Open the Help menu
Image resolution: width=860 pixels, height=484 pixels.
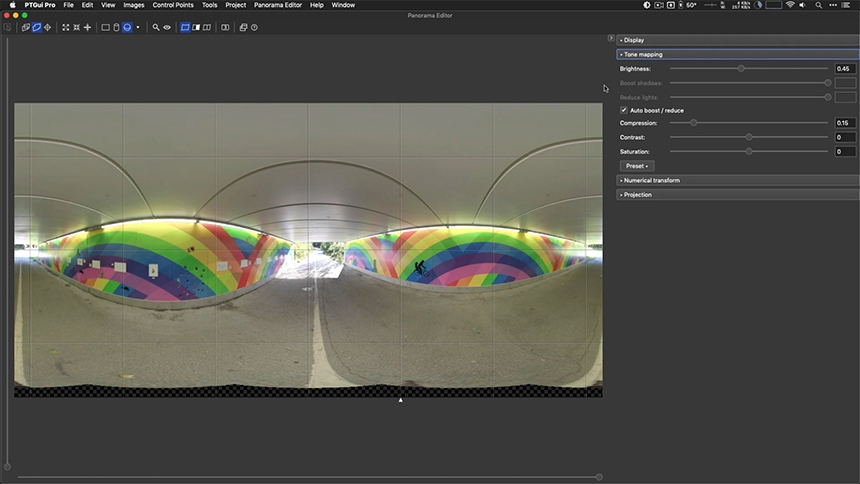[x=316, y=5]
